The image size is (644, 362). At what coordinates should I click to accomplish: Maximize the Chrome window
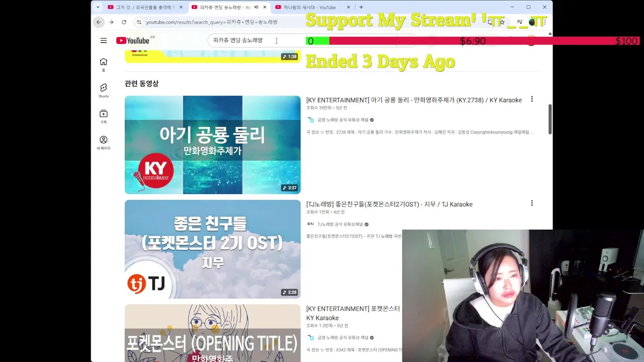coord(528,7)
